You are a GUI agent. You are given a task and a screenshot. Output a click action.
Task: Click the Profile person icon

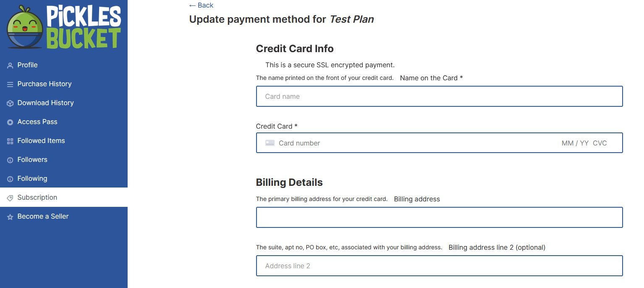point(10,66)
